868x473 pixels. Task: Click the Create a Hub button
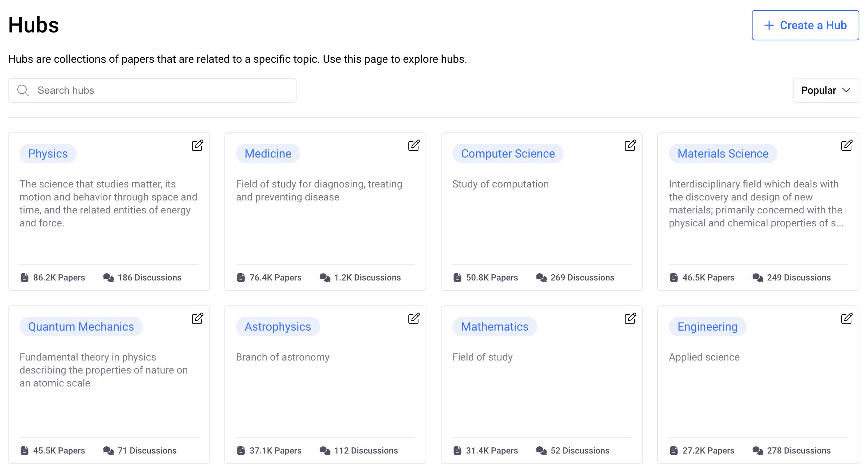pos(805,25)
